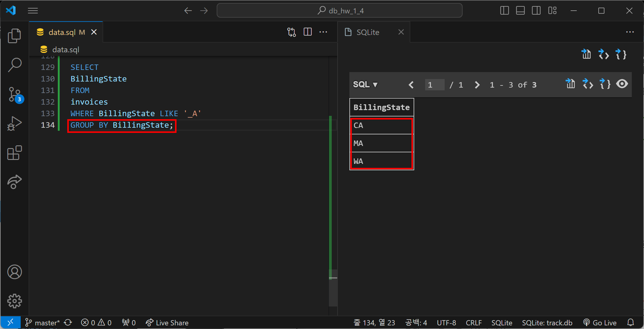Viewport: 644px width, 329px height.
Task: Switch to the SQLite results tab
Action: (x=368, y=32)
